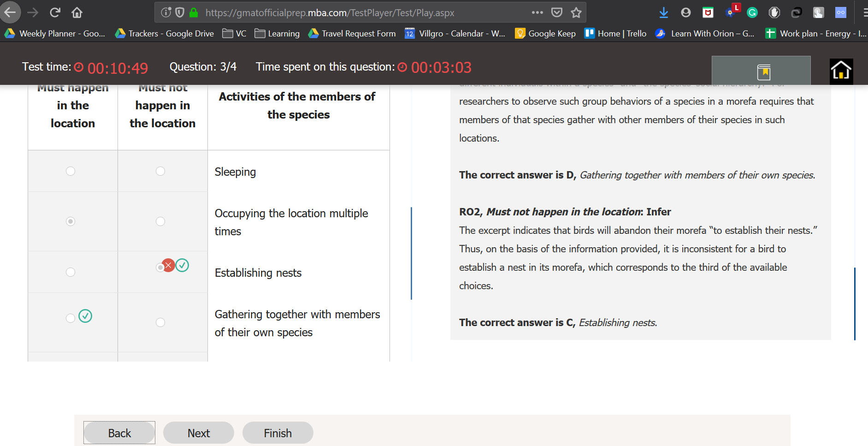Viewport: 868px width, 446px height.
Task: Click the Question: 3/4 indicator
Action: pos(203,67)
